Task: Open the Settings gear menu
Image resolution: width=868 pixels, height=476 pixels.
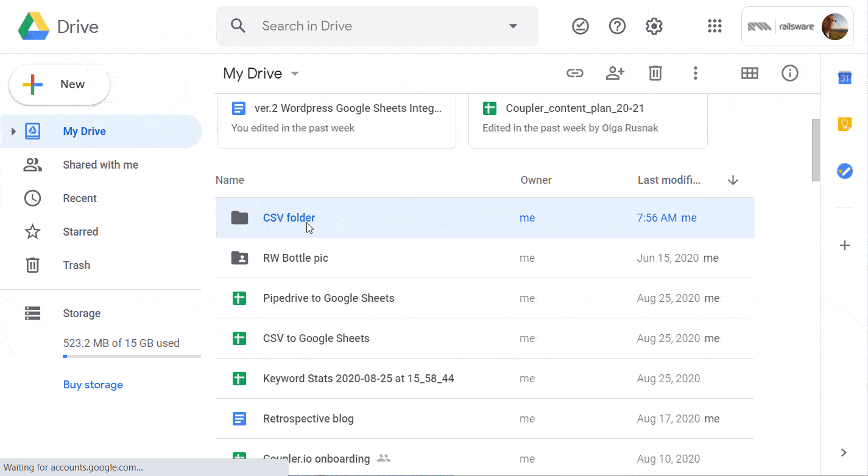Action: coord(654,26)
